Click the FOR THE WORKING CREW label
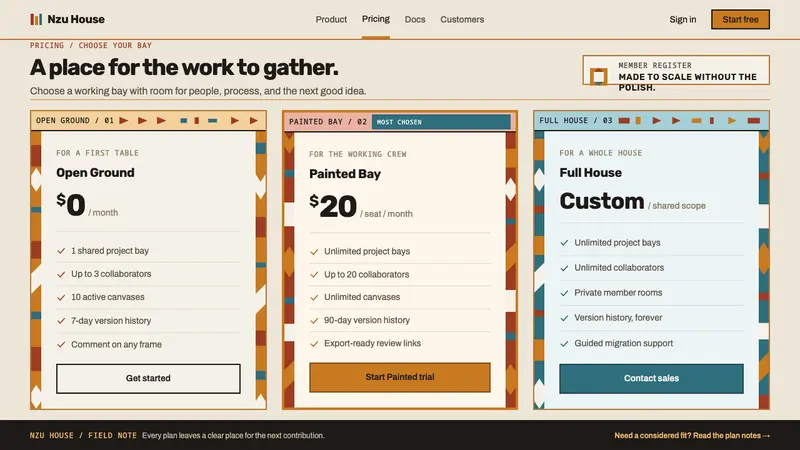 (x=358, y=154)
